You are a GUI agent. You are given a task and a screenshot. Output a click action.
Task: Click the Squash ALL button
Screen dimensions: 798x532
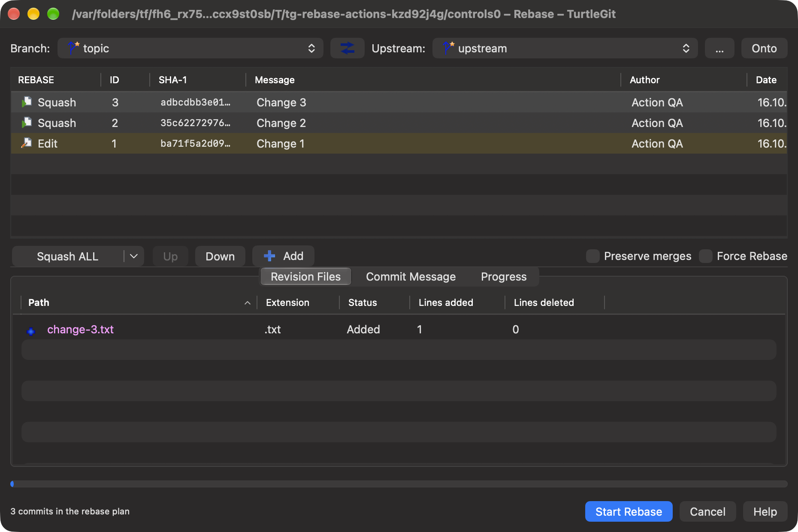click(68, 256)
